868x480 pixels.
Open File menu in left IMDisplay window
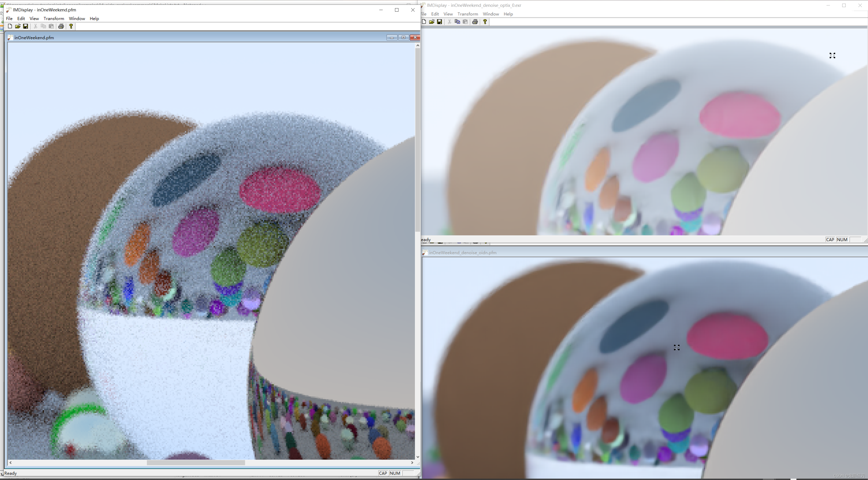9,18
